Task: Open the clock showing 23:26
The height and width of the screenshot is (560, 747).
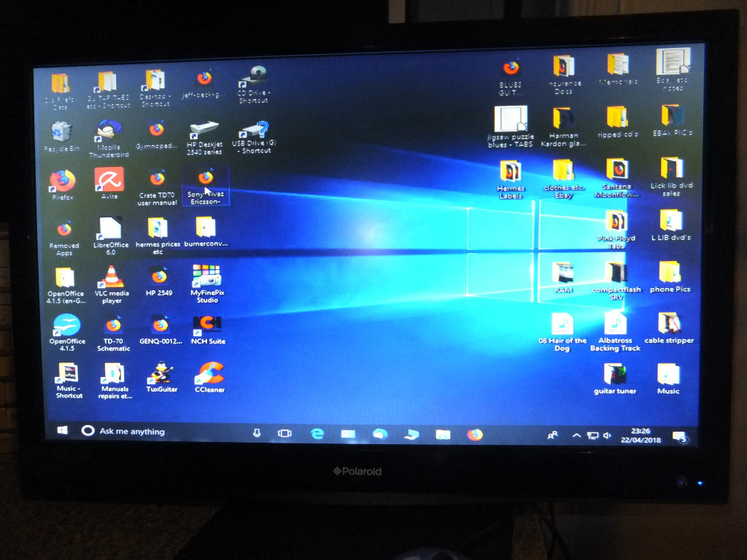Action: [640, 435]
